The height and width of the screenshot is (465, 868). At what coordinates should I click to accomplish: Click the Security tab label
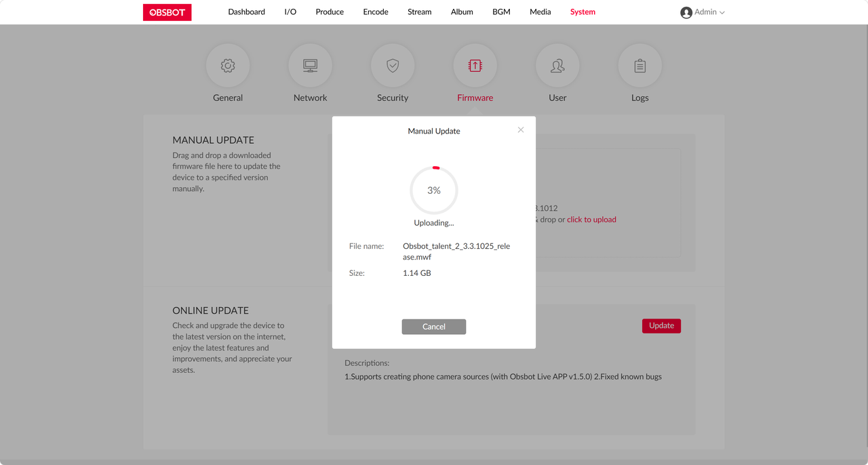pyautogui.click(x=393, y=98)
